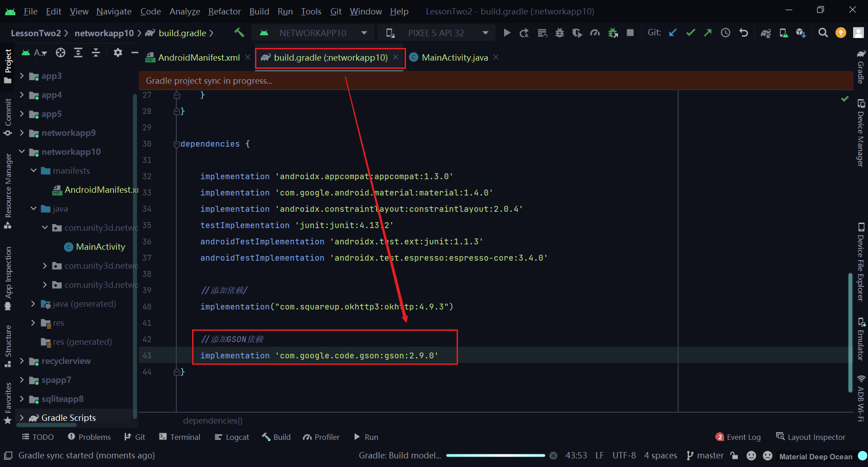Image resolution: width=868 pixels, height=467 pixels.
Task: Expand the recyclerview module
Action: pos(22,361)
